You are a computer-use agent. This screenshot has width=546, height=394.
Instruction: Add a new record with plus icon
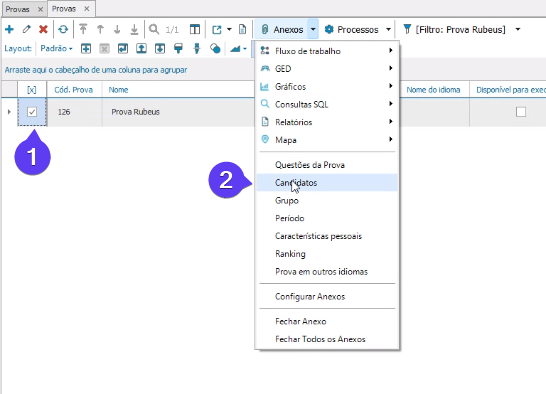point(9,29)
